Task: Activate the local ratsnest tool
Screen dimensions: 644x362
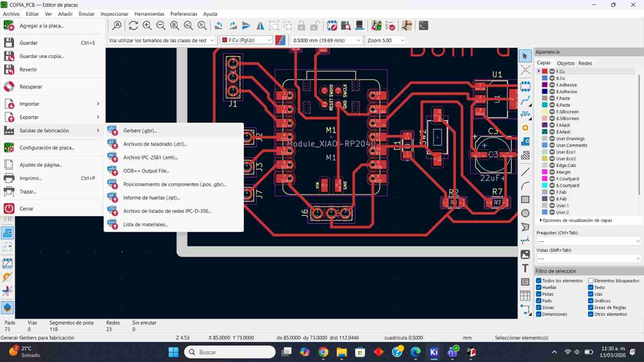Action: pyautogui.click(x=525, y=70)
